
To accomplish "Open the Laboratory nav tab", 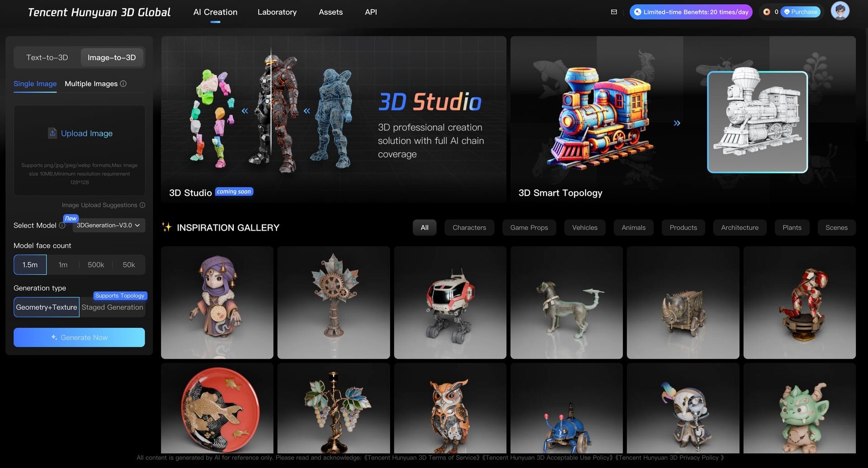I will point(277,12).
